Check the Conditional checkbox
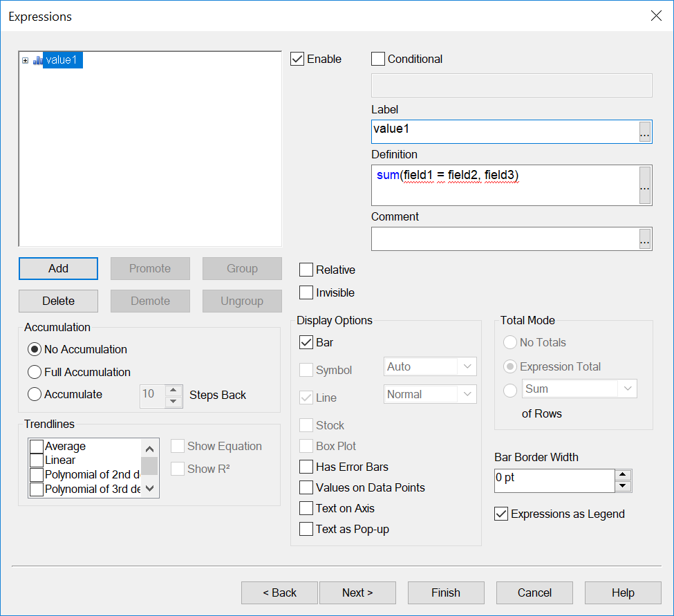 point(378,59)
